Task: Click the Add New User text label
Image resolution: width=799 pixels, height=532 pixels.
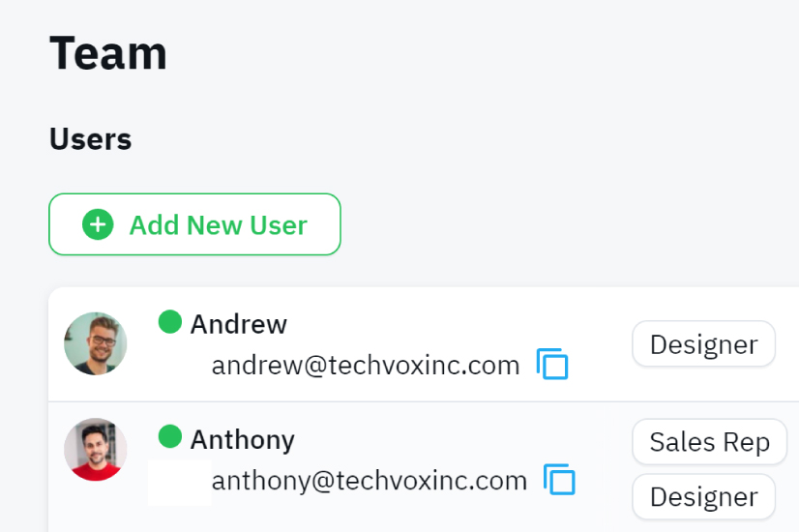Action: (218, 225)
